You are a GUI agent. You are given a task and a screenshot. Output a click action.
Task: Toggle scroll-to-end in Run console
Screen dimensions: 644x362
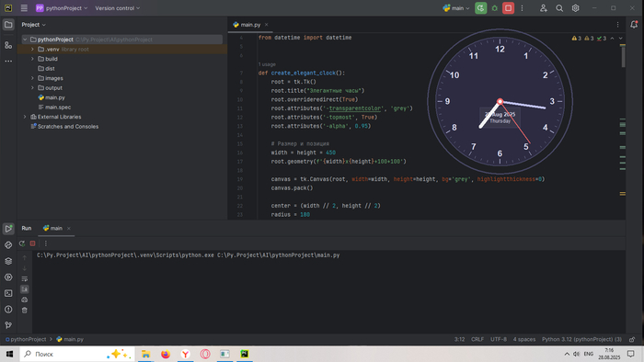(25, 289)
